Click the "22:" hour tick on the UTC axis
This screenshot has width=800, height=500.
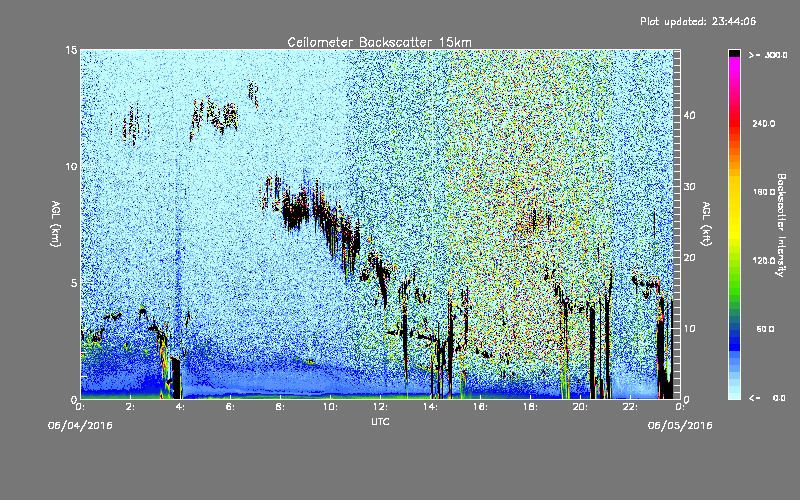[630, 407]
